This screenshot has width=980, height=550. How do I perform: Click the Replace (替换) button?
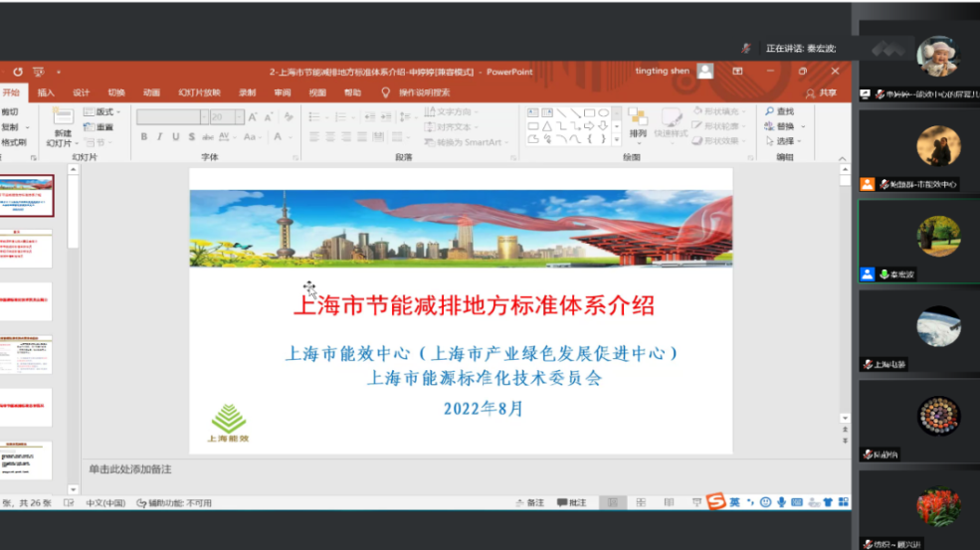pos(784,126)
